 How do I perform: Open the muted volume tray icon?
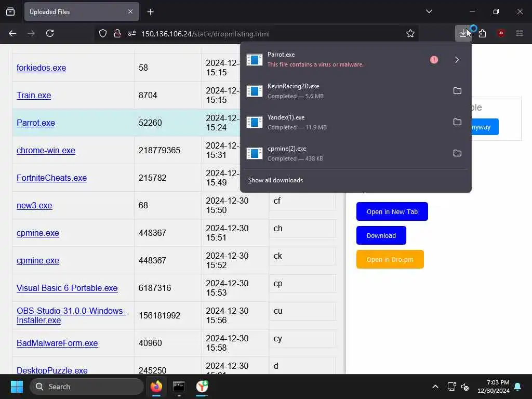(465, 387)
